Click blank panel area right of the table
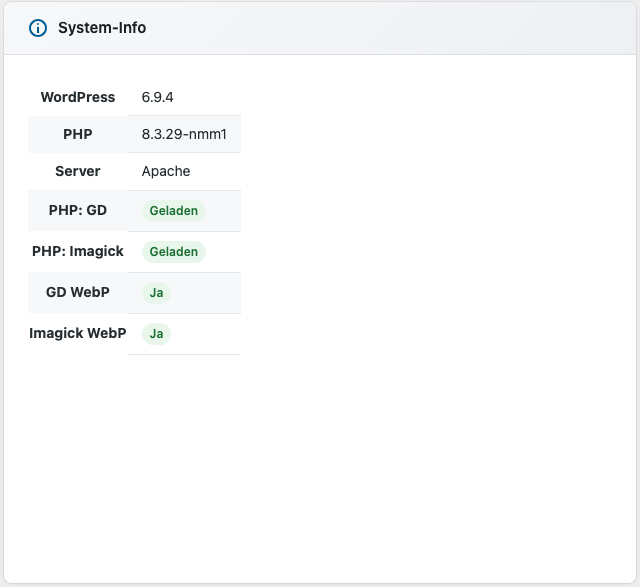Screen dimensions: 640x587 (x=440, y=220)
